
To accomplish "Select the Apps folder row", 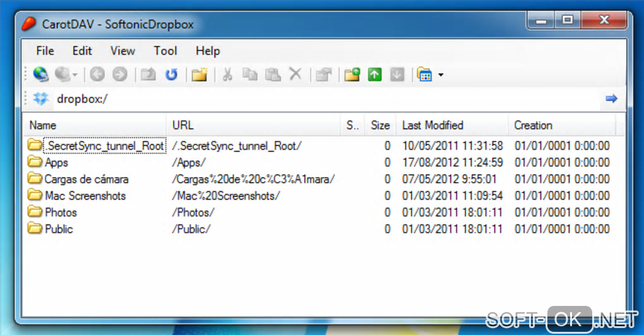I will tap(56, 162).
